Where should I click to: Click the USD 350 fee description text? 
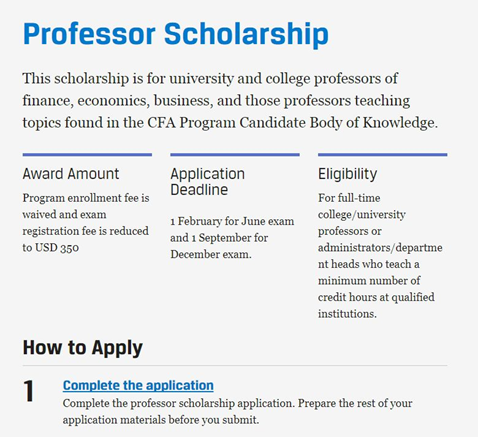86,223
